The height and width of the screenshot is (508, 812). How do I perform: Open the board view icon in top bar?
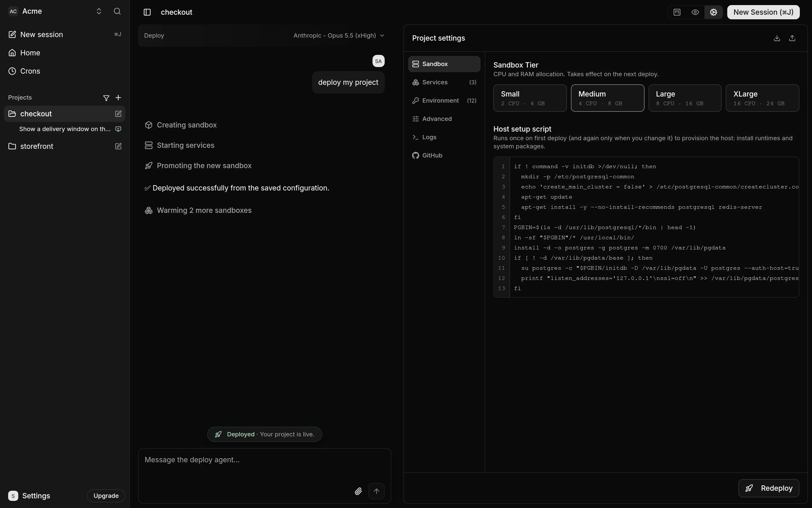pos(677,12)
